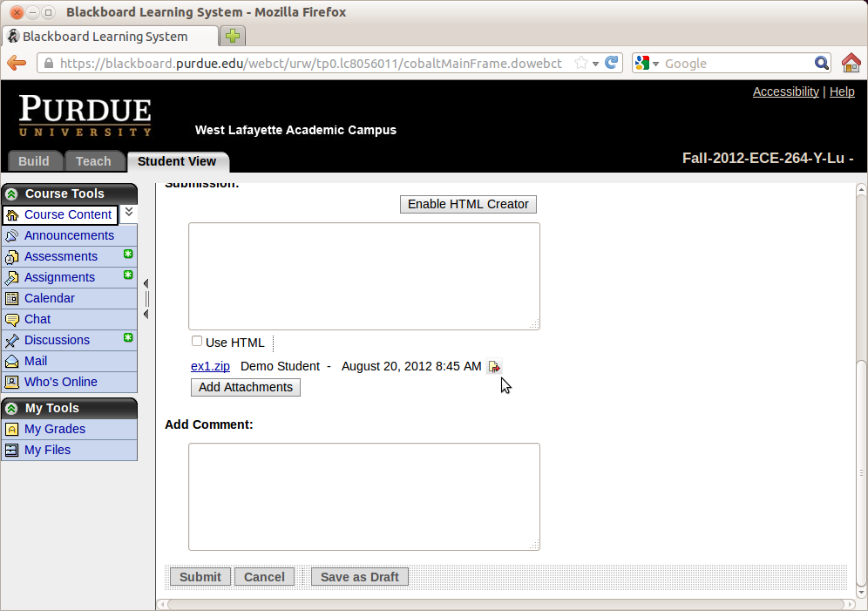This screenshot has height=611, width=868.
Task: Click the remove attachment icon beside ex1.zip
Action: 494,367
